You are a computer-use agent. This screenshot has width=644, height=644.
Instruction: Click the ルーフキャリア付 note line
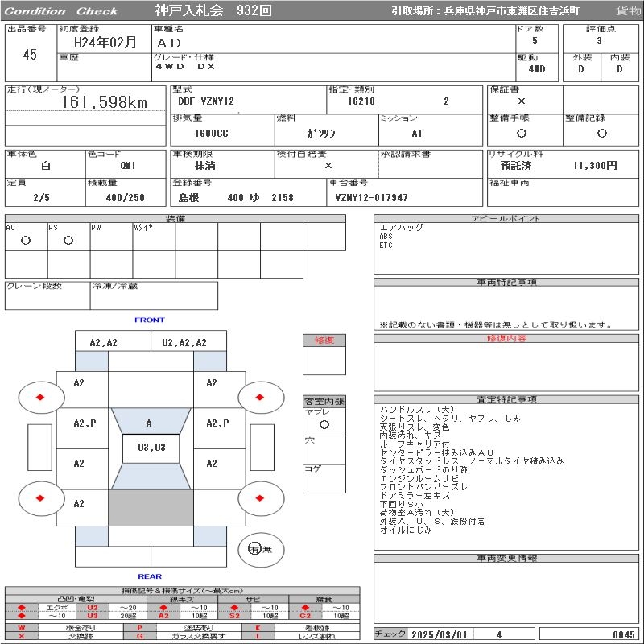click(x=415, y=444)
